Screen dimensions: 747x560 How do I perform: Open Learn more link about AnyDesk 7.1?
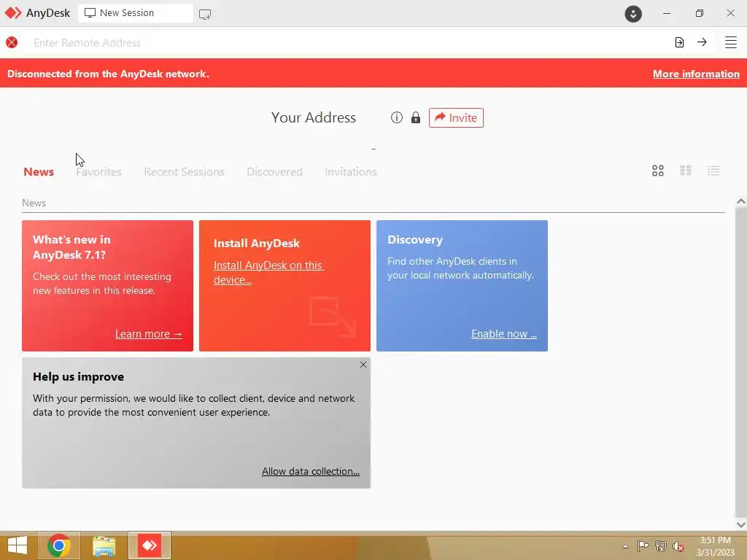[x=149, y=334]
